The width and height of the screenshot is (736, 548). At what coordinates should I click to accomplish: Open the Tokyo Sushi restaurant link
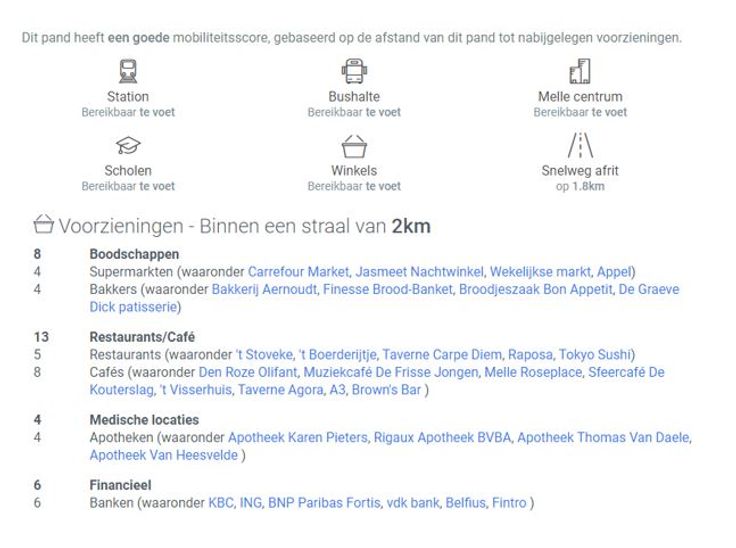pyautogui.click(x=593, y=355)
